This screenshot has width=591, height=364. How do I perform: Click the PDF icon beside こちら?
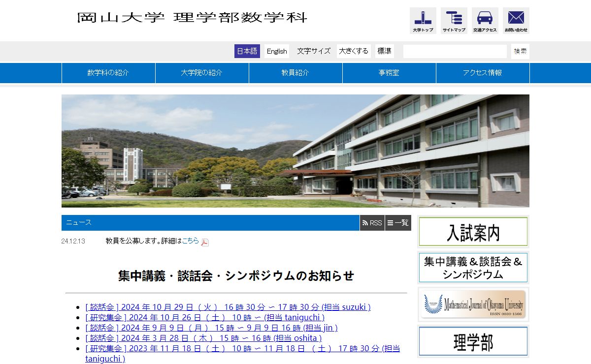click(205, 242)
